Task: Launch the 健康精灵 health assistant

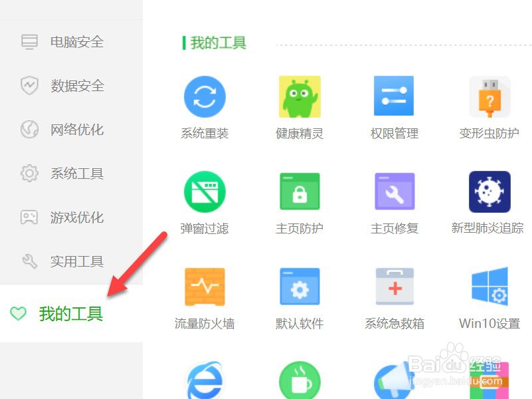Action: click(x=300, y=96)
